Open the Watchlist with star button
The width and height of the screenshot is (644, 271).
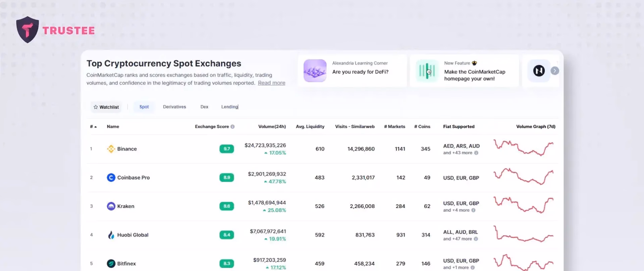tap(106, 107)
